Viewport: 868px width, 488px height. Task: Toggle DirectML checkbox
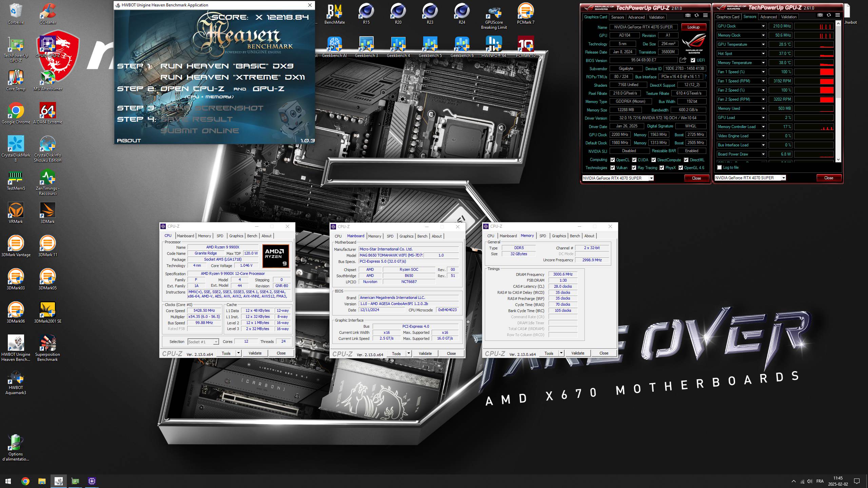686,160
